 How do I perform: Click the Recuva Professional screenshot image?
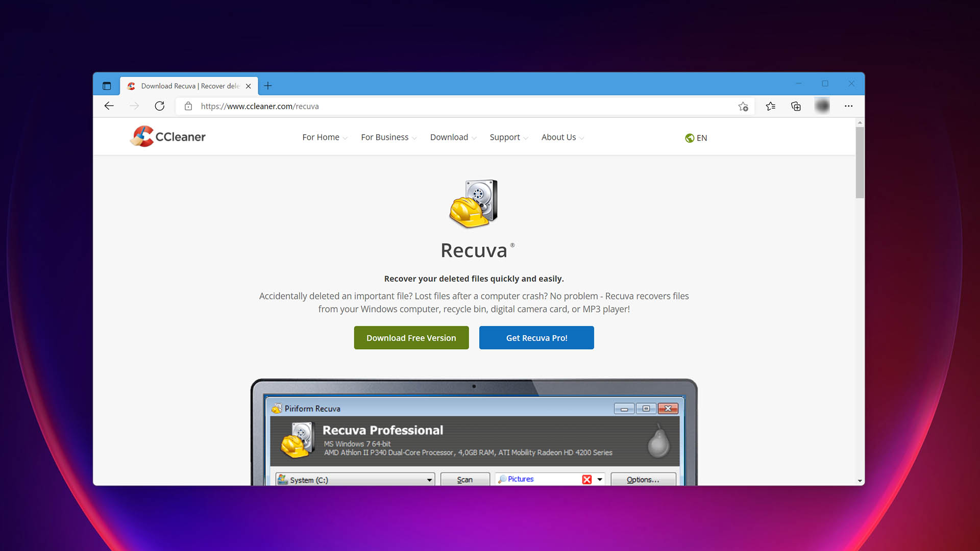pos(474,432)
